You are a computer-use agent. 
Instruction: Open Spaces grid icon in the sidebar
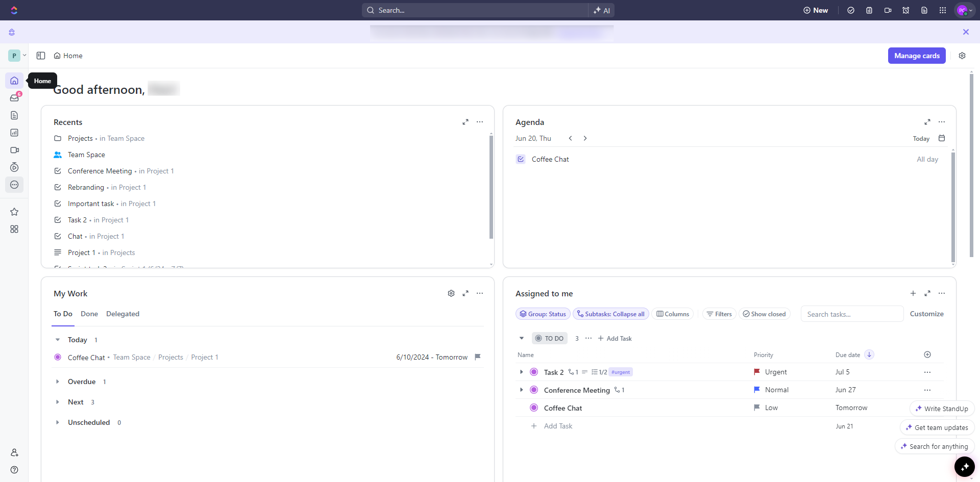[14, 229]
